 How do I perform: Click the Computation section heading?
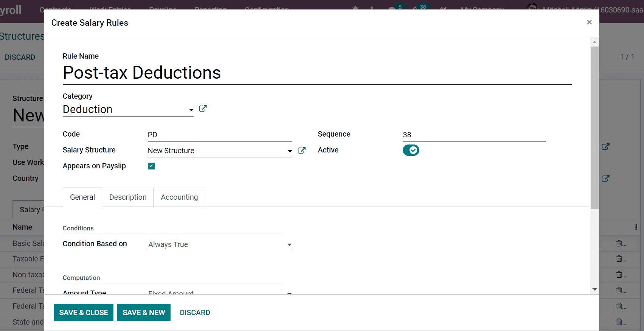pos(81,278)
